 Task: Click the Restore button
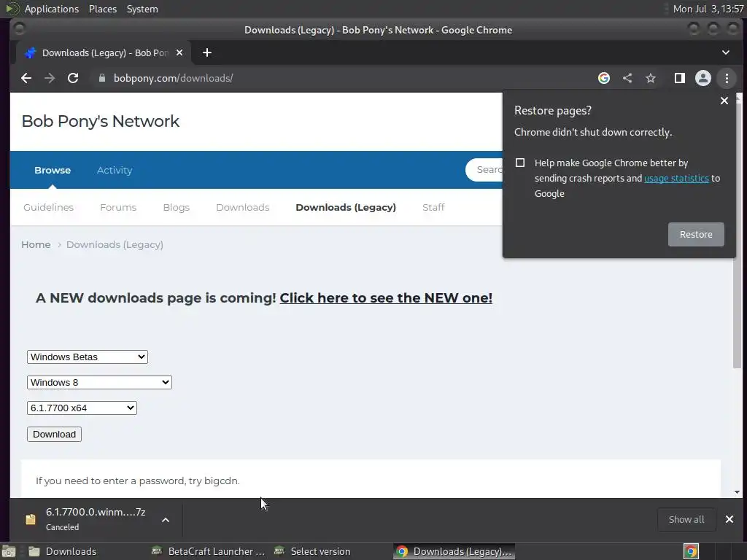pyautogui.click(x=696, y=234)
